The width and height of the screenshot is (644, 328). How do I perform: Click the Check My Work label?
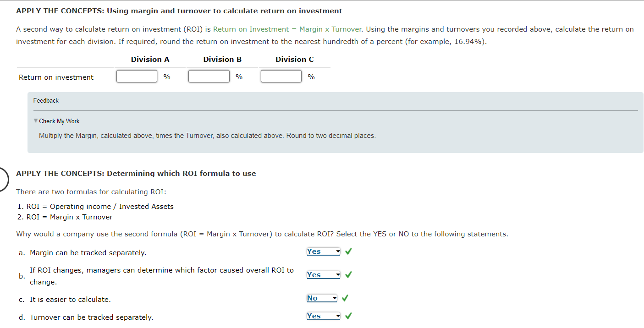[x=59, y=121]
